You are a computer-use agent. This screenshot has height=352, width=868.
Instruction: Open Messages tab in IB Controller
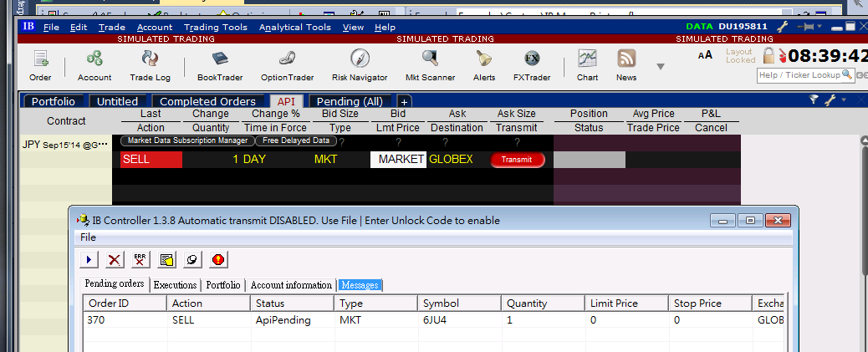pos(360,285)
